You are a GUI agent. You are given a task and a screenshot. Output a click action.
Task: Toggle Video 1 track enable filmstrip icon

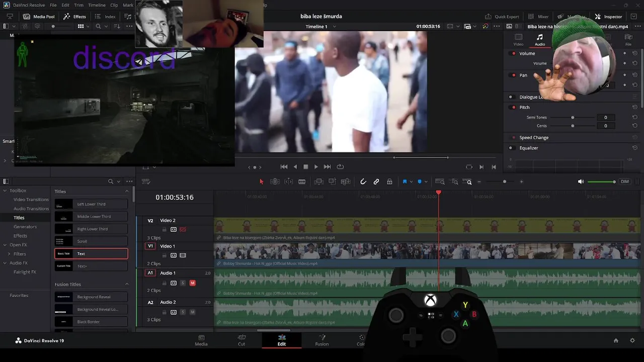pyautogui.click(x=183, y=255)
